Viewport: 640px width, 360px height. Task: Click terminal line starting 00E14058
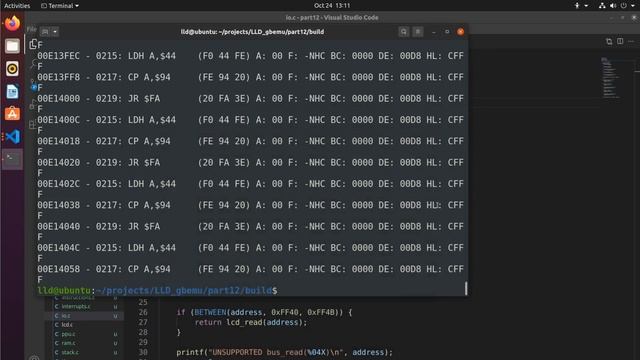click(x=250, y=269)
